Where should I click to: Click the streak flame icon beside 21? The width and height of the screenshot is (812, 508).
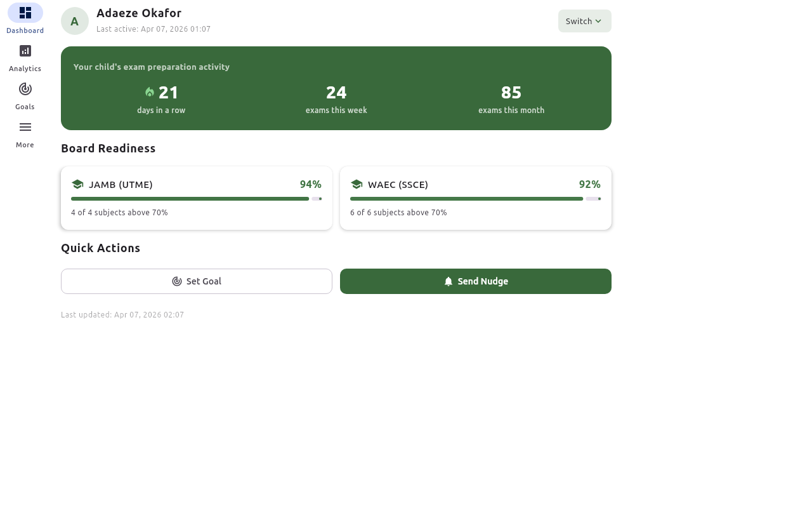point(150,91)
